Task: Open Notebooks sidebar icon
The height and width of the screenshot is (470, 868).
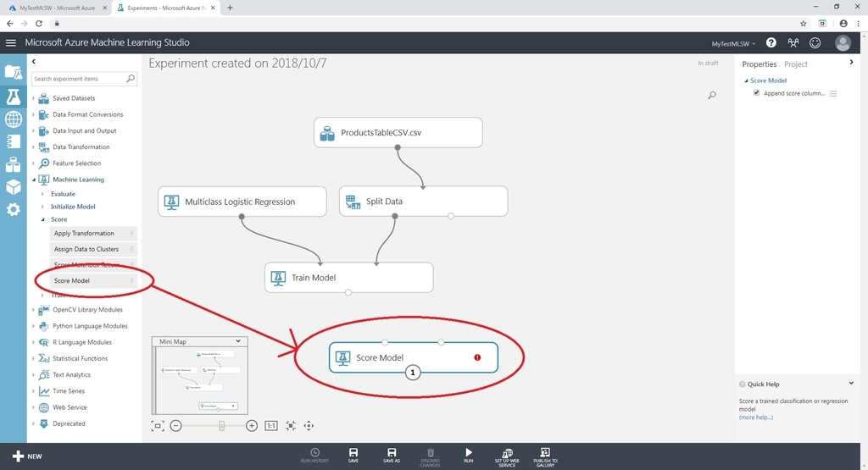Action: 14,141
